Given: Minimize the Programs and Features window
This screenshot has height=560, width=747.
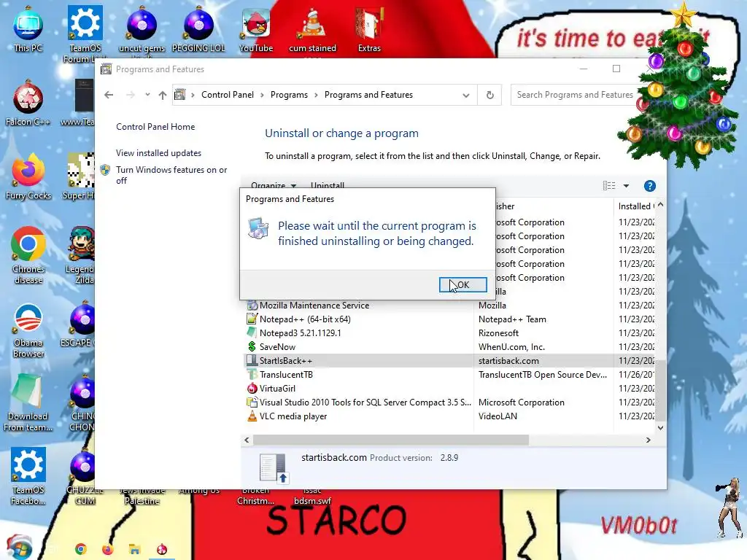Looking at the screenshot, I should (x=583, y=69).
